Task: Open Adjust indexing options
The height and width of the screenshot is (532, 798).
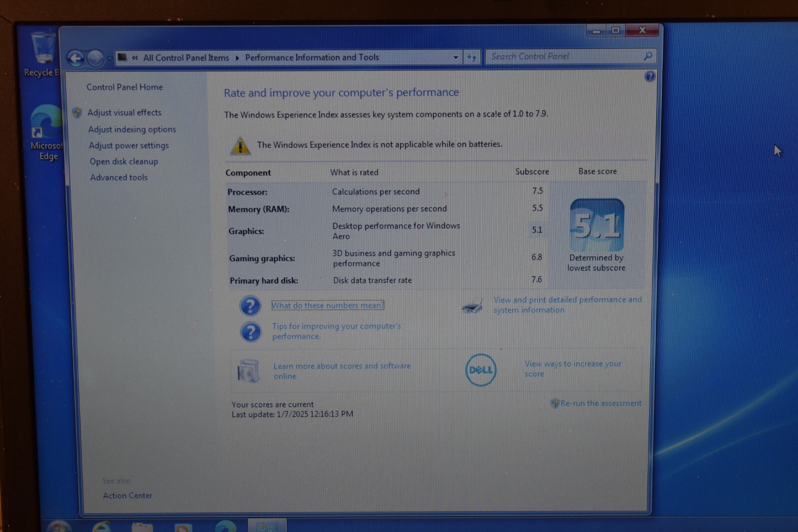Action: tap(132, 129)
